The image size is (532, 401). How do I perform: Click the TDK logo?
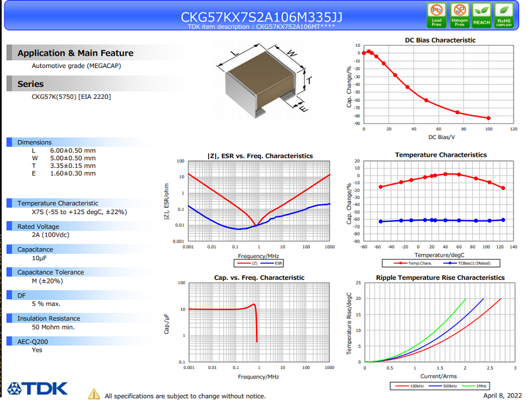37,389
